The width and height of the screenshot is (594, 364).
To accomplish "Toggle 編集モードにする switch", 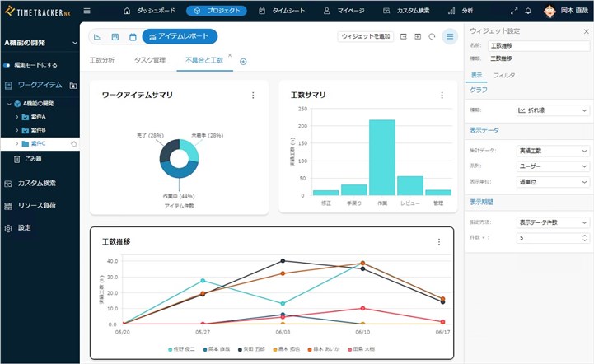I will 7,65.
